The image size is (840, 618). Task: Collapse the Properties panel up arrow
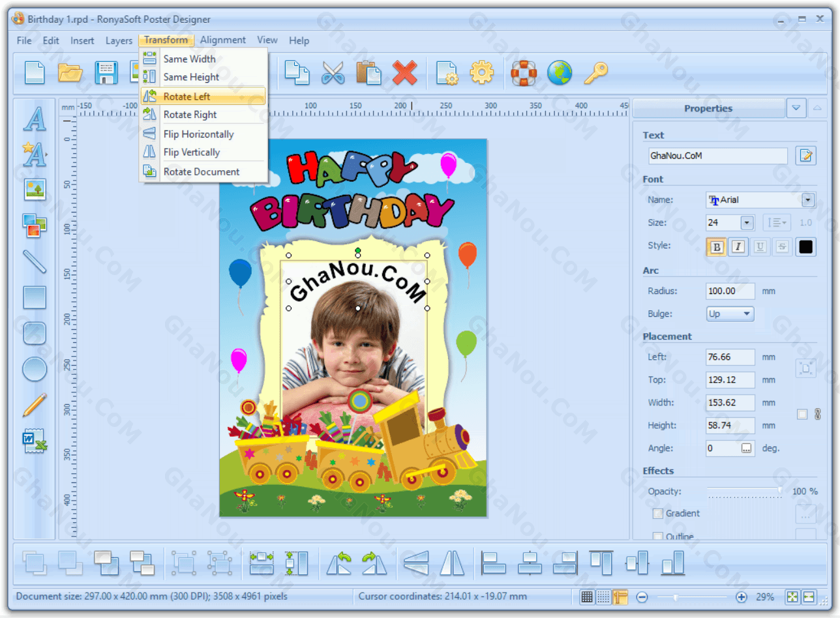817,108
